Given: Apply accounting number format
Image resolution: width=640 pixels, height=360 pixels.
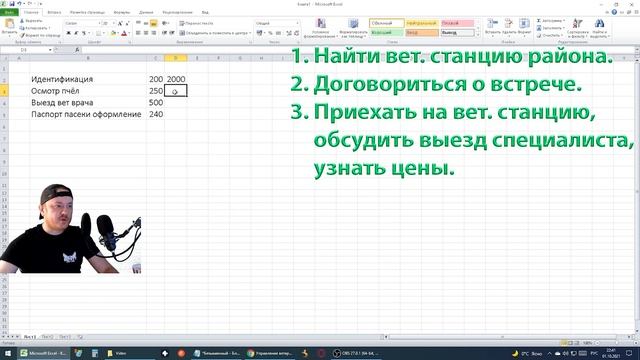Looking at the screenshot, I should [260, 33].
